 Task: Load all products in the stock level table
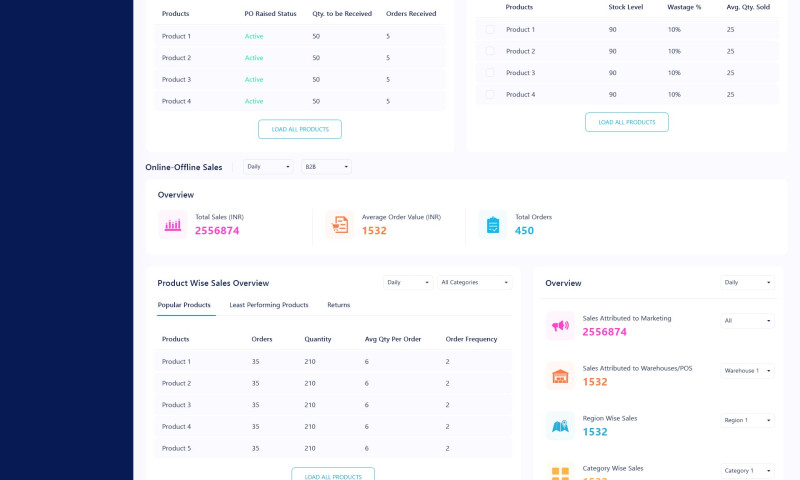pos(627,122)
